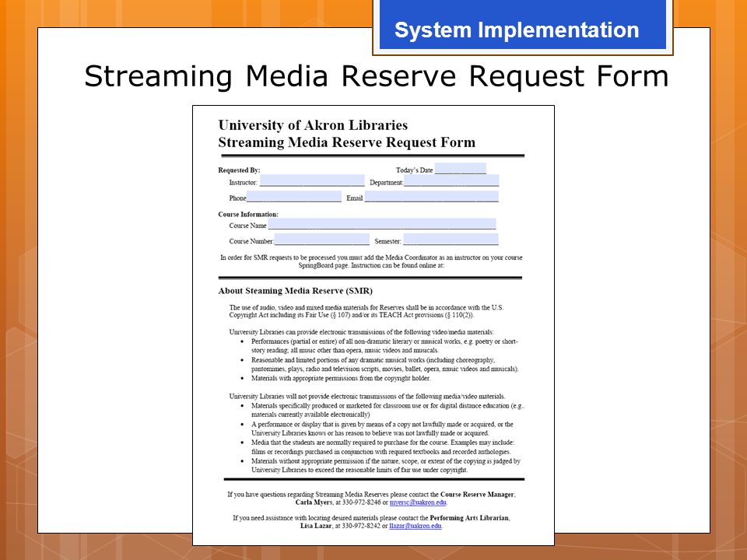Click the University of Akron Libraries heading

[313, 125]
